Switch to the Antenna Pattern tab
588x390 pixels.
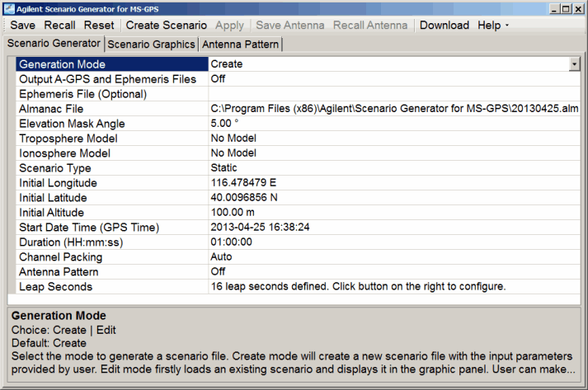coord(240,45)
